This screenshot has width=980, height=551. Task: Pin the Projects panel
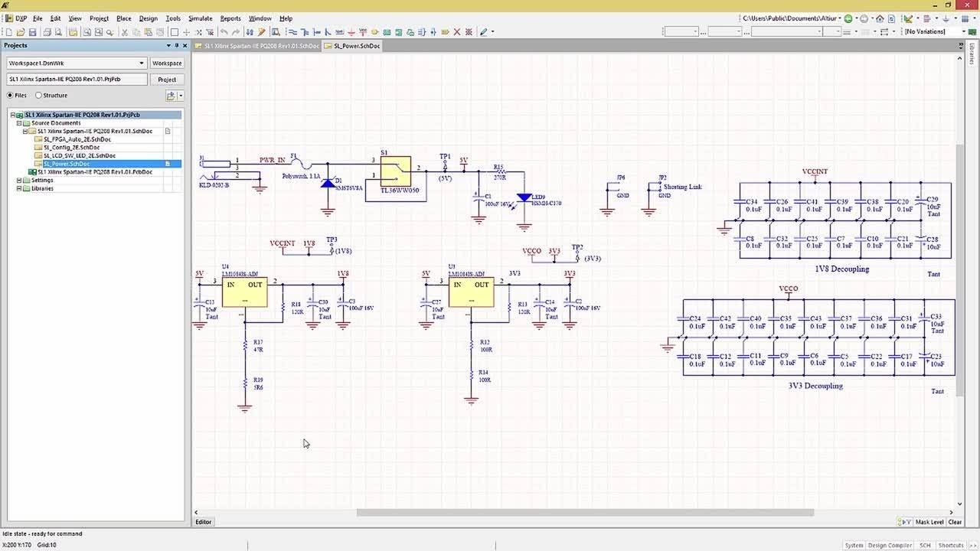[175, 45]
